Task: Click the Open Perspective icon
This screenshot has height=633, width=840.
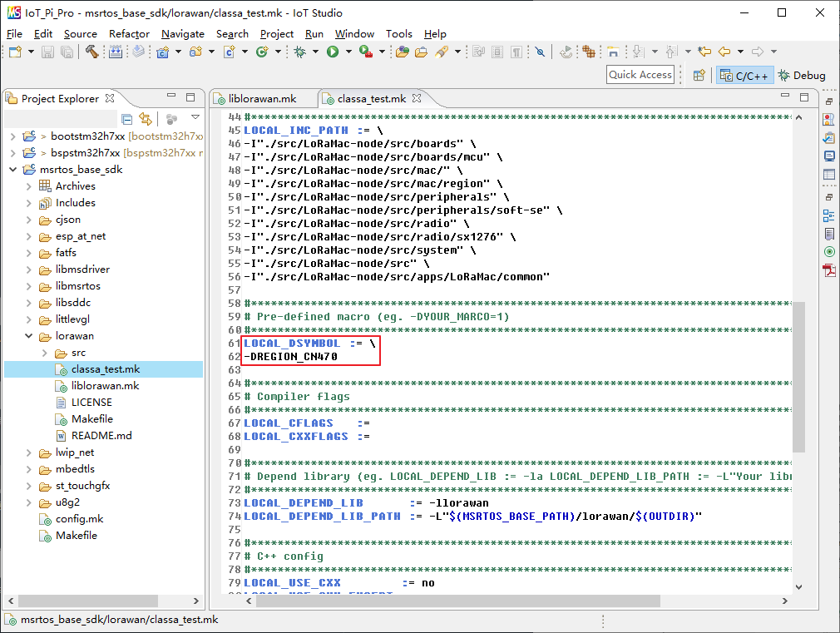Action: coord(699,76)
